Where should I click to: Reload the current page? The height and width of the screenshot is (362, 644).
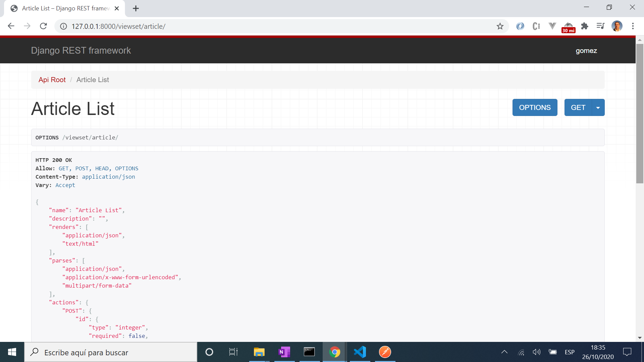pos(43,26)
